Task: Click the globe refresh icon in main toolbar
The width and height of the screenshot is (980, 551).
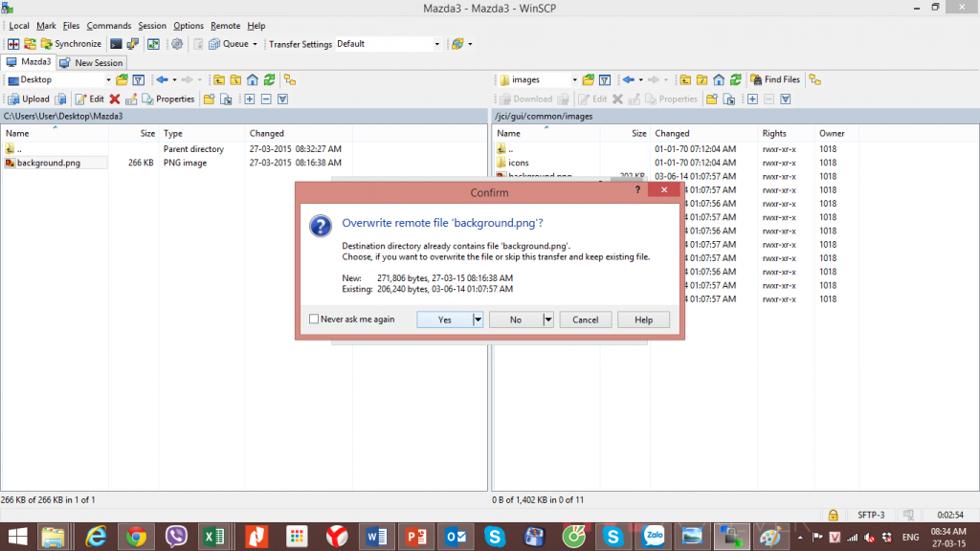Action: [457, 44]
